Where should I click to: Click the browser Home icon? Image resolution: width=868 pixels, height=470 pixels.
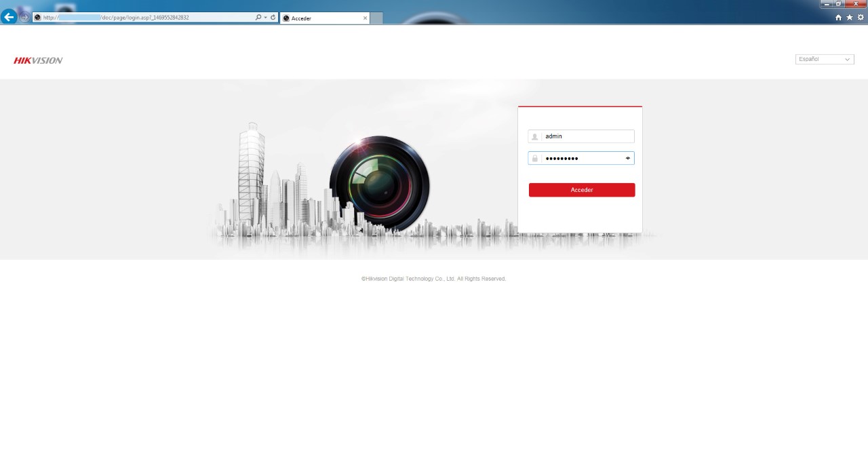[838, 18]
